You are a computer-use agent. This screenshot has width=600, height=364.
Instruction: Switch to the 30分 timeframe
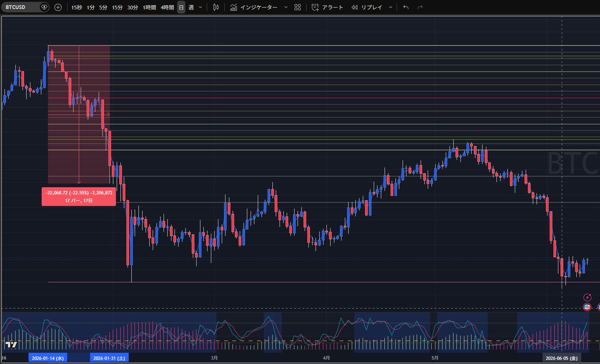132,7
